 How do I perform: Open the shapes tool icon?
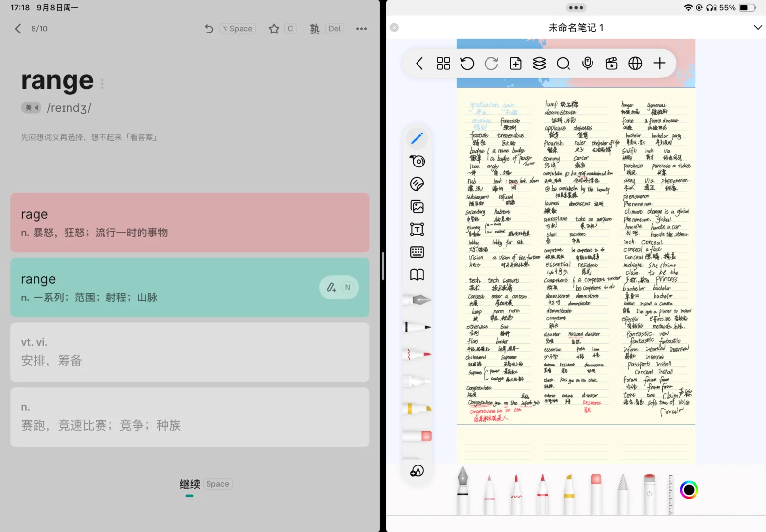point(417,471)
